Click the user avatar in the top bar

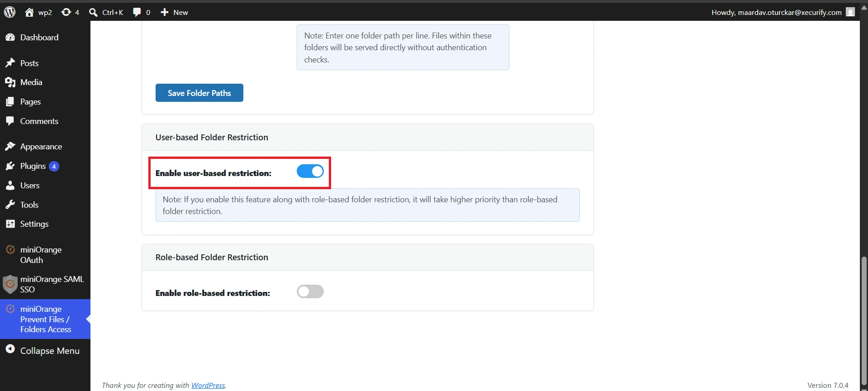click(x=850, y=12)
